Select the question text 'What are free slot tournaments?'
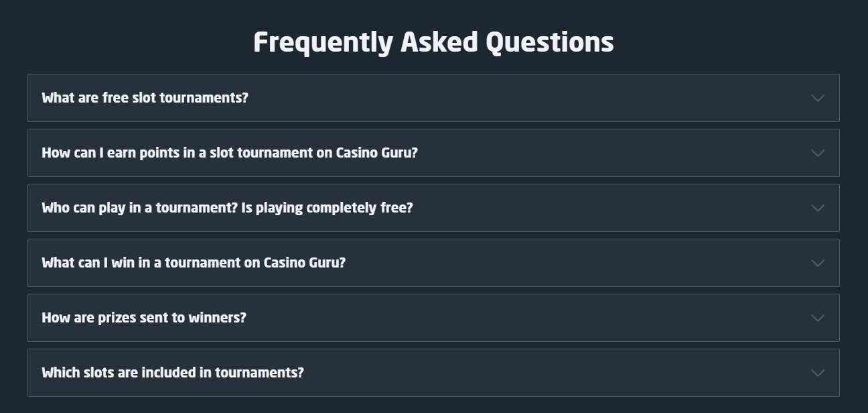 (x=145, y=98)
